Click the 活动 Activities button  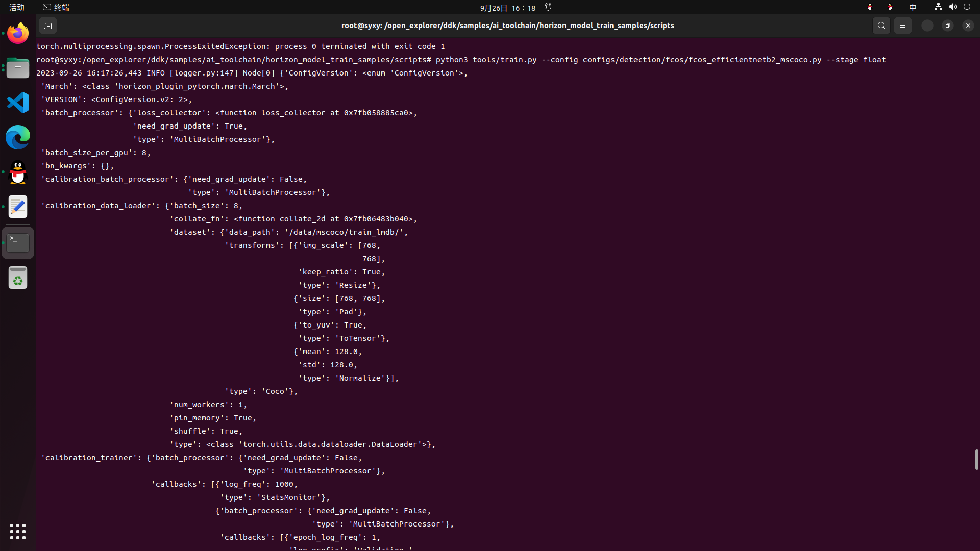tap(17, 7)
